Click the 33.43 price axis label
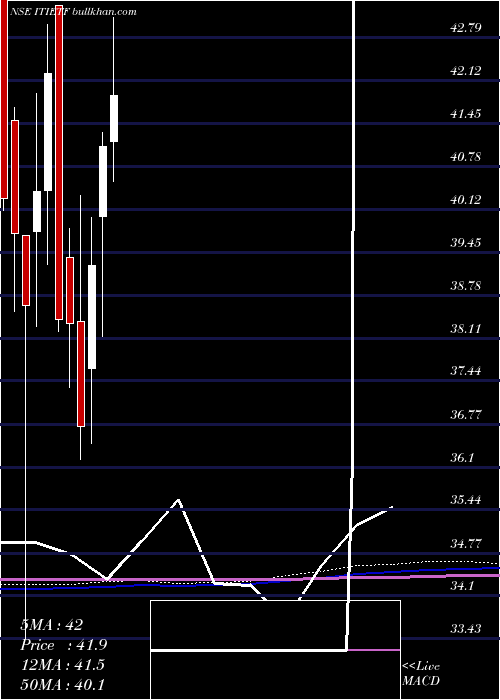 tap(466, 629)
